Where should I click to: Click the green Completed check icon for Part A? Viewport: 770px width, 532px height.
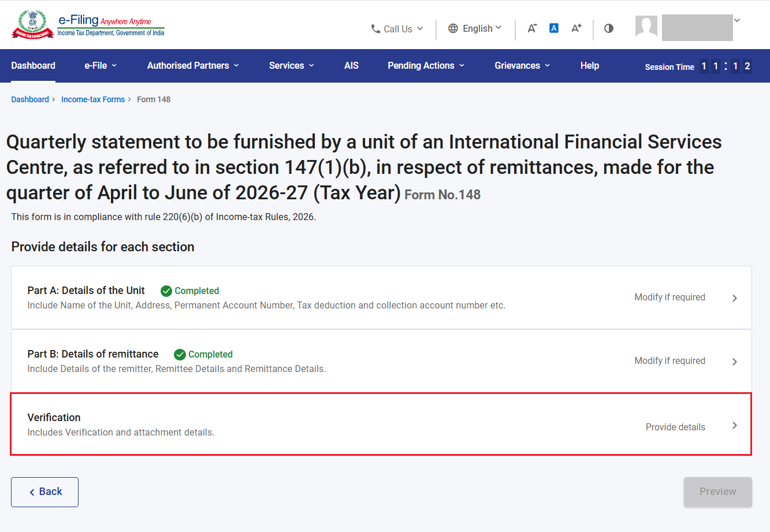(166, 291)
